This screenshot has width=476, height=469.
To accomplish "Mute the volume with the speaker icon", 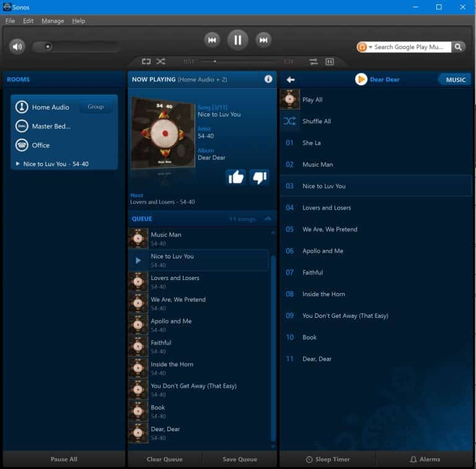I will [x=17, y=46].
